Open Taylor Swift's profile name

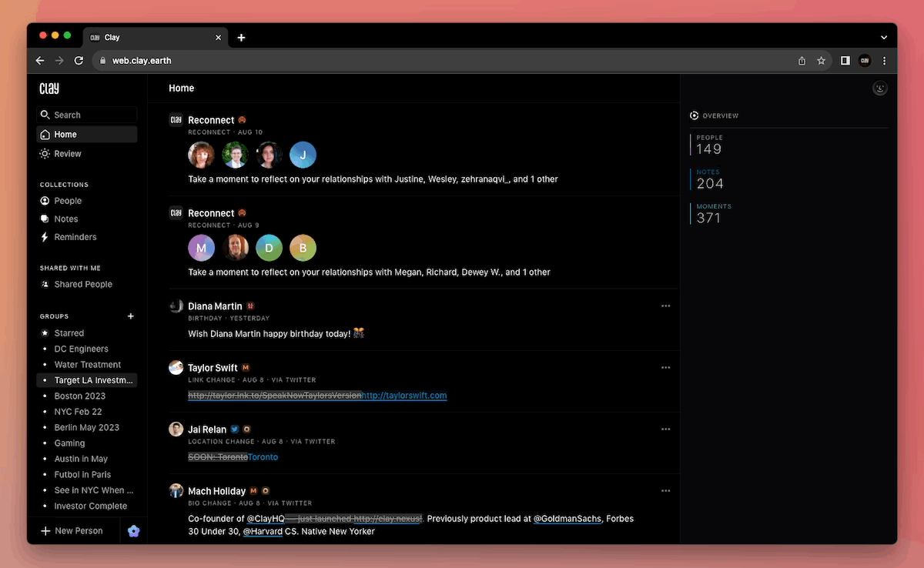pyautogui.click(x=213, y=368)
